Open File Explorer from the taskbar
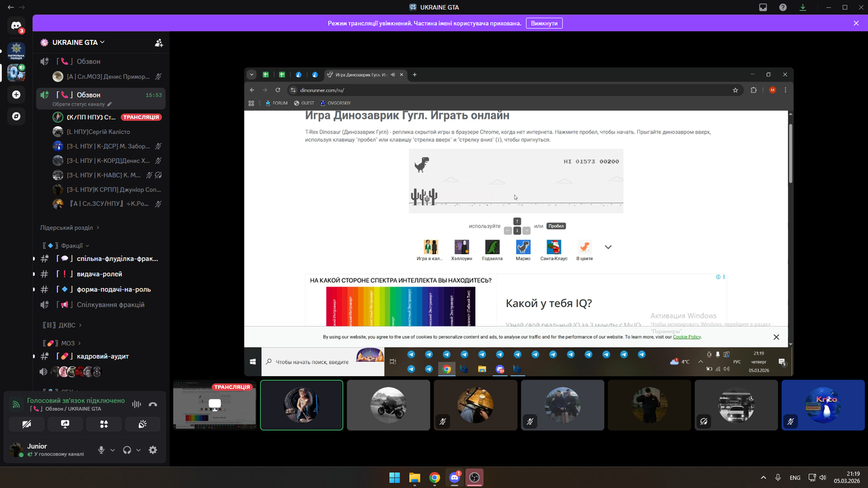Viewport: 868px width, 488px height. (x=414, y=477)
